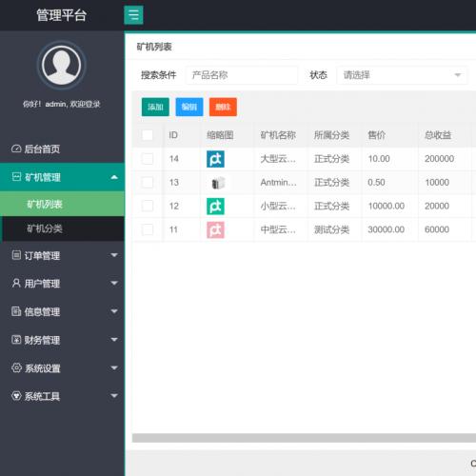
Task: Click the 信息管理 document icon
Action: click(x=16, y=311)
